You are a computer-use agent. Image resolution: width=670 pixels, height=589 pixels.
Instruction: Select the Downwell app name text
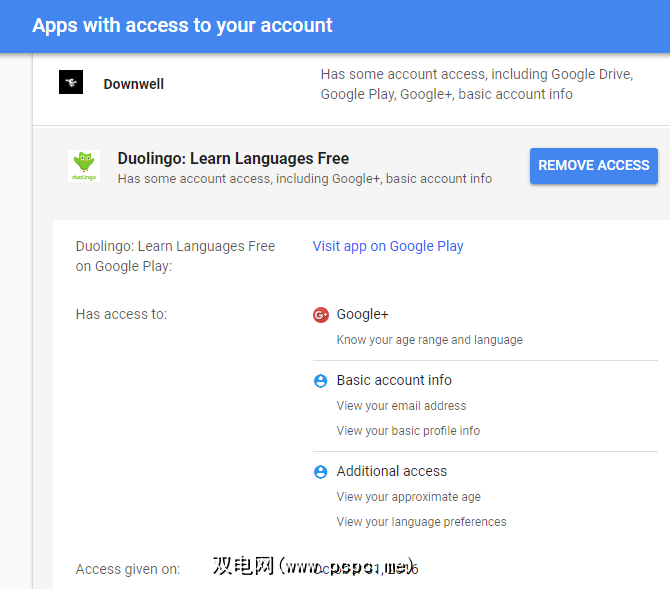133,84
